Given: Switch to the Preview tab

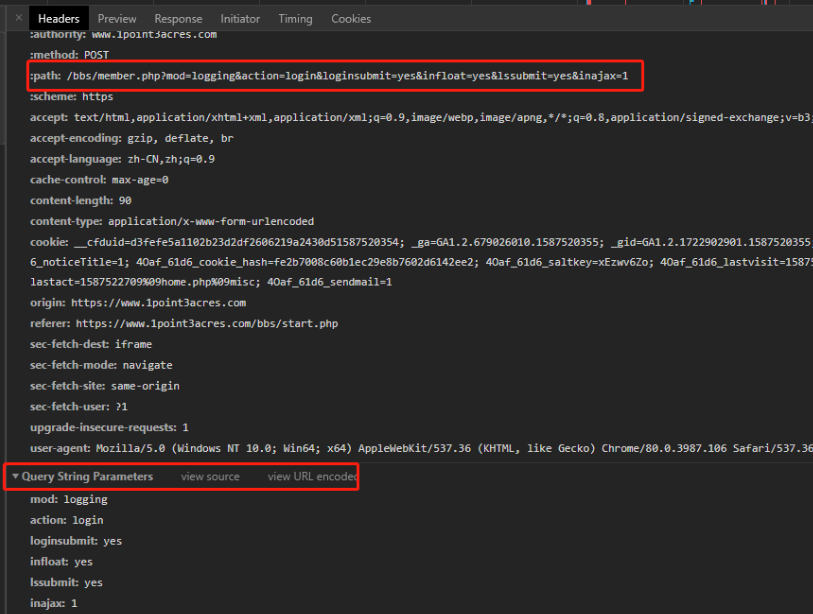Looking at the screenshot, I should pos(116,18).
